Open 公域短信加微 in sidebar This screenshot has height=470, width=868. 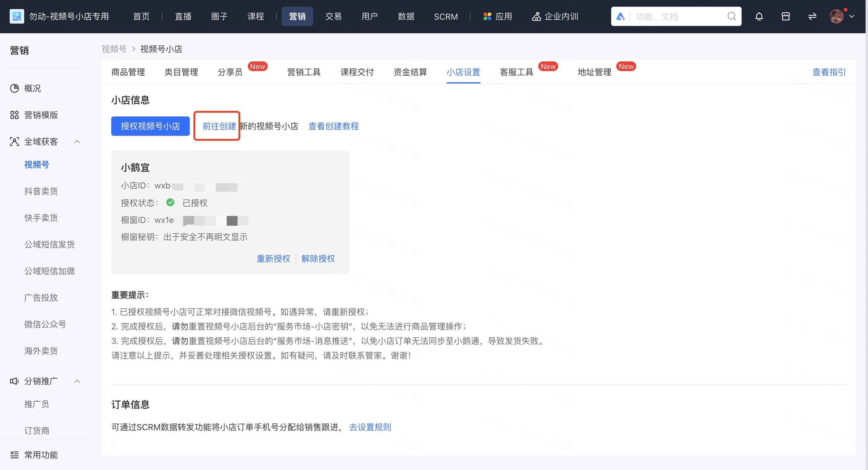(x=50, y=271)
